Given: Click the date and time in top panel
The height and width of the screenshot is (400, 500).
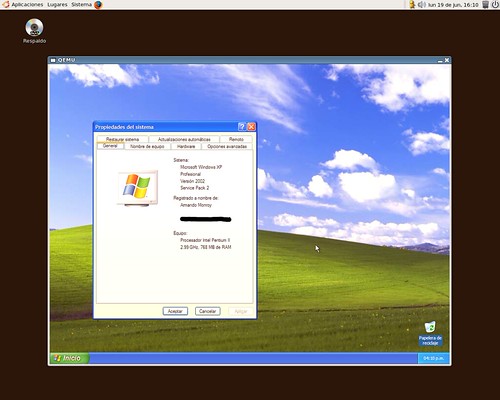Looking at the screenshot, I should coord(453,5).
